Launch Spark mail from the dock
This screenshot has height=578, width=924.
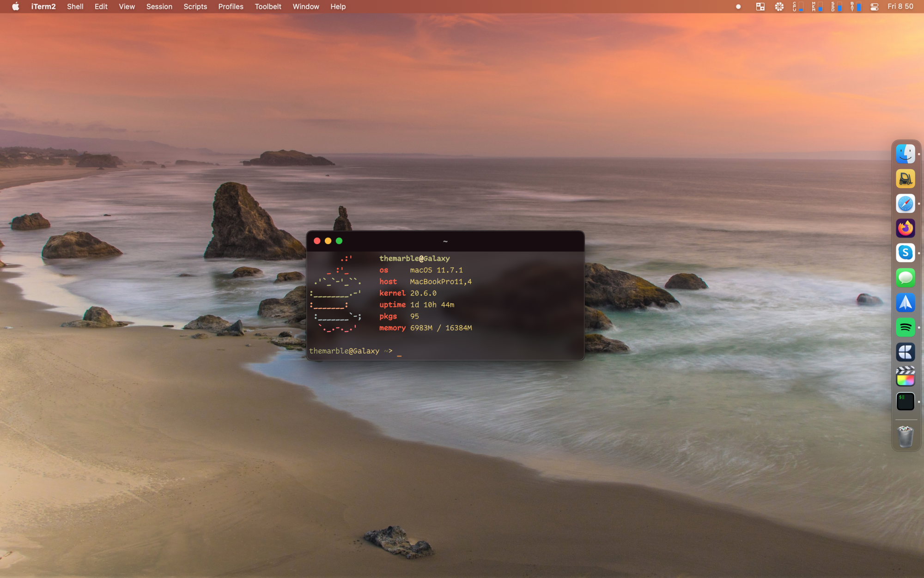[x=905, y=303]
